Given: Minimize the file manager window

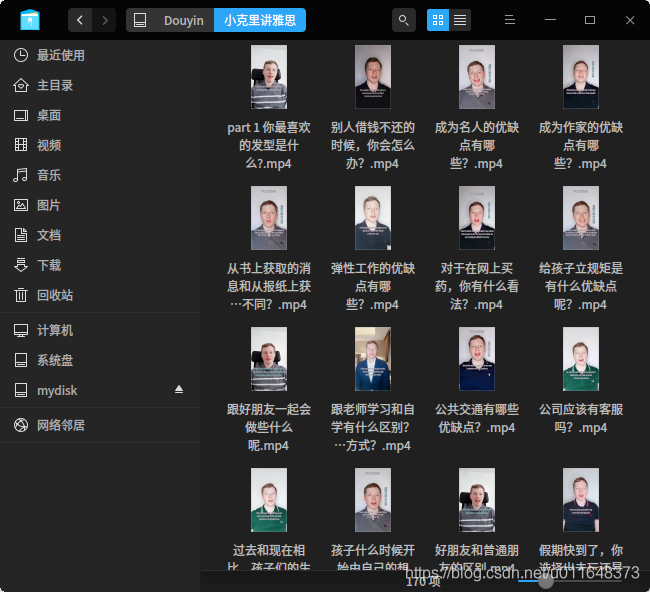Looking at the screenshot, I should pos(550,20).
